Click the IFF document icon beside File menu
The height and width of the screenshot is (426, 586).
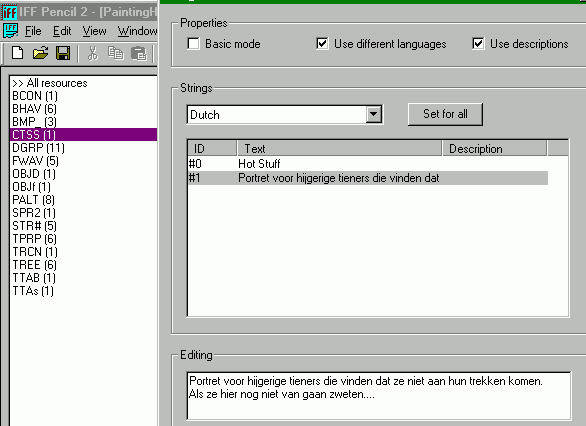(10, 31)
